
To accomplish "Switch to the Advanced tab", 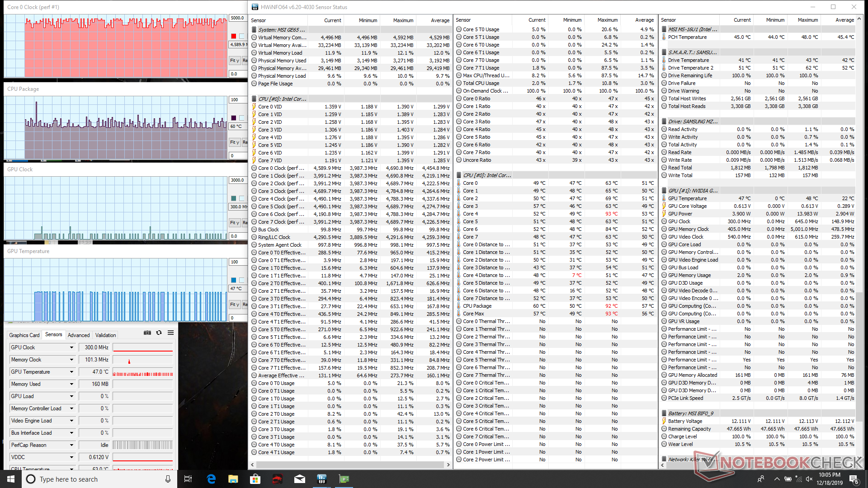I will [79, 335].
